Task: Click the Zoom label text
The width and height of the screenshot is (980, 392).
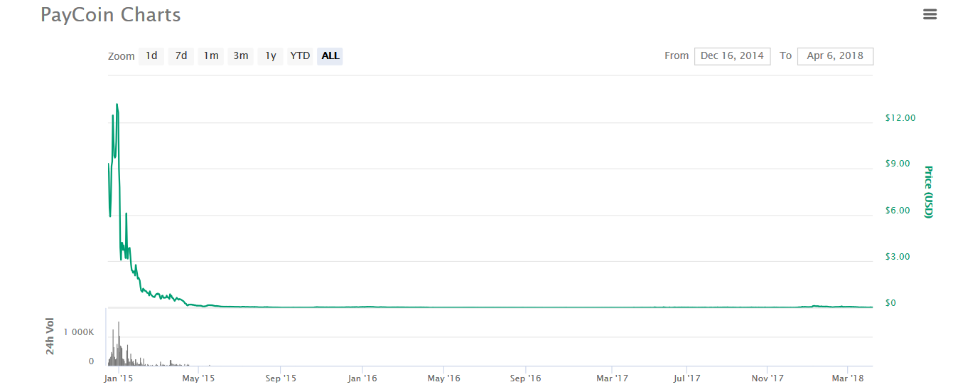Action: point(121,56)
